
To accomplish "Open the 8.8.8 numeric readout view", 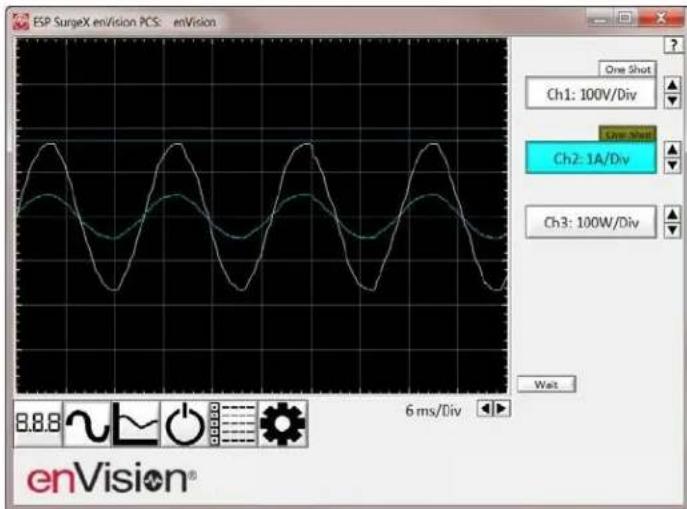I will tap(38, 424).
